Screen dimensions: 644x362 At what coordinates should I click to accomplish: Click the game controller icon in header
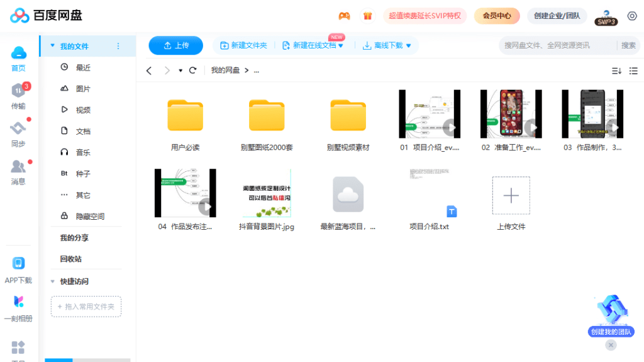(x=344, y=16)
